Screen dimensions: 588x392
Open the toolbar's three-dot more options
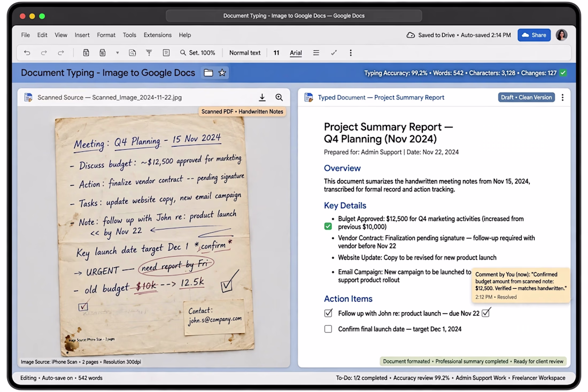point(351,53)
